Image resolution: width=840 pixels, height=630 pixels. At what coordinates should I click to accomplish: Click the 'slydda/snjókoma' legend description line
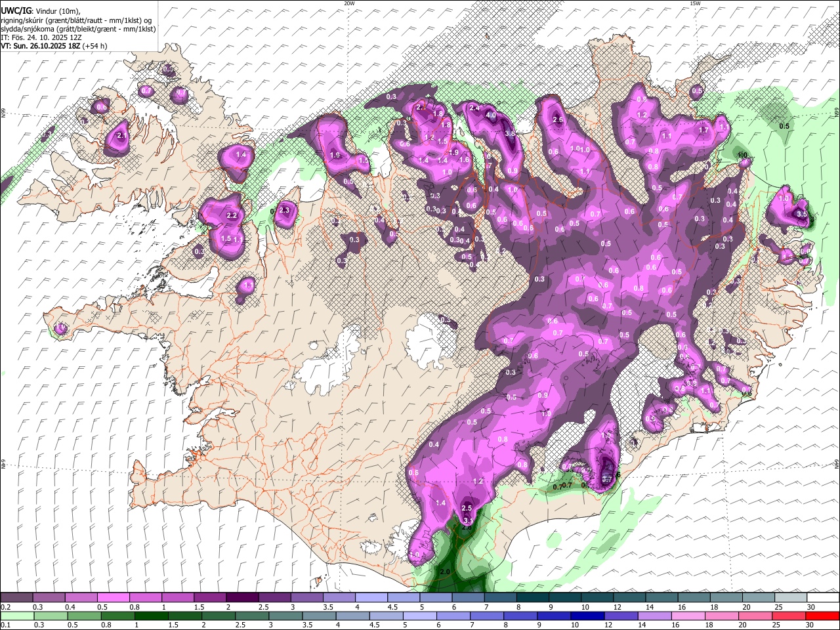(x=78, y=29)
